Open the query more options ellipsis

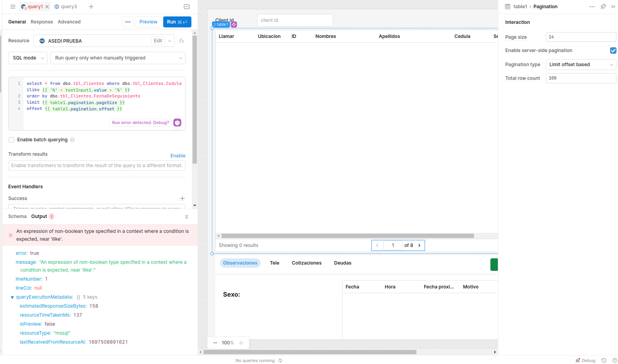[x=128, y=22]
